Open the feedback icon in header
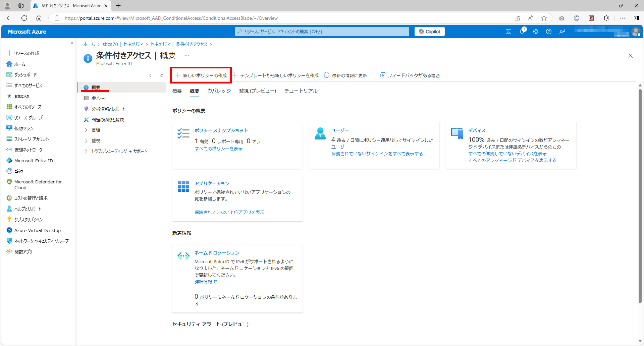The width and height of the screenshot is (644, 346). coord(562,32)
